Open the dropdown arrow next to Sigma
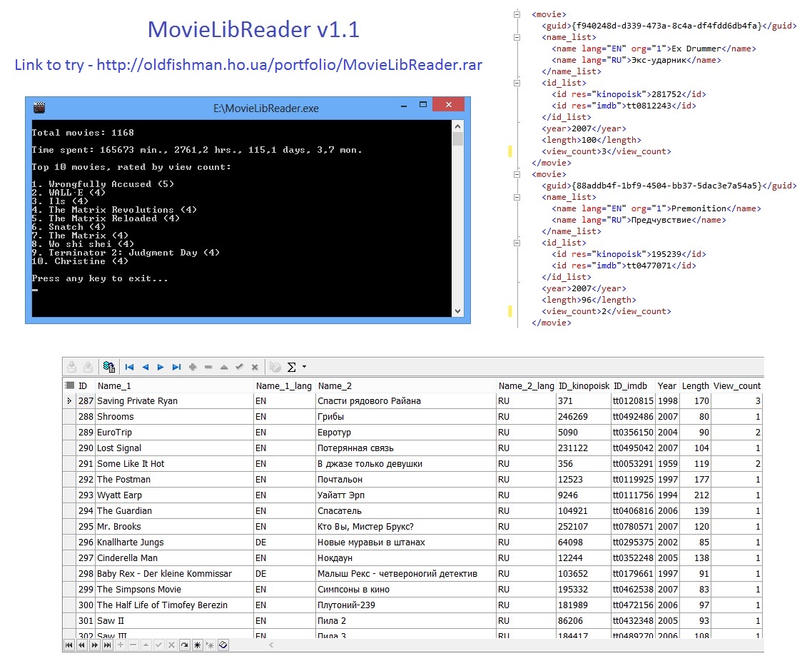Viewport: 812px width, 666px height. coord(305,367)
